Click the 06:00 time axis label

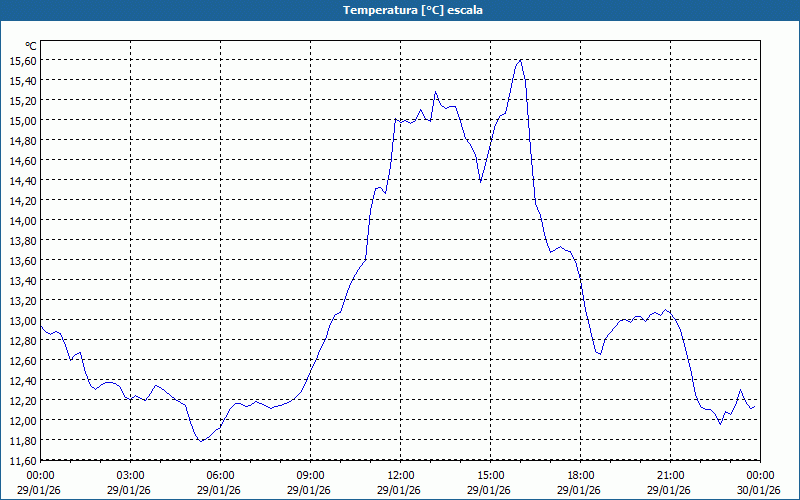coord(220,476)
